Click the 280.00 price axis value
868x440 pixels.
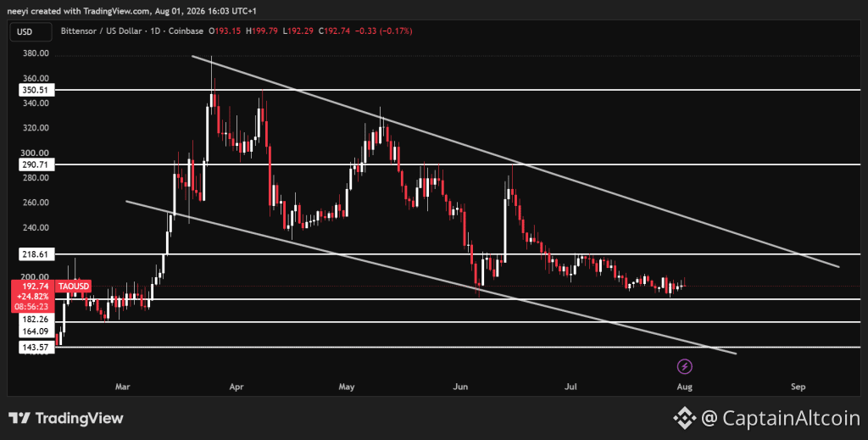(36, 178)
